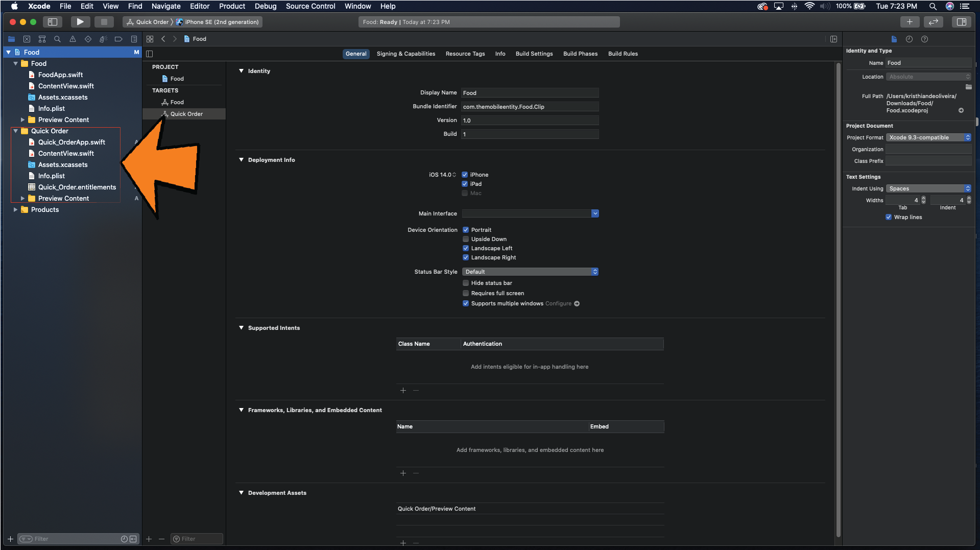
Task: Open the related items grid menu
Action: [x=150, y=39]
